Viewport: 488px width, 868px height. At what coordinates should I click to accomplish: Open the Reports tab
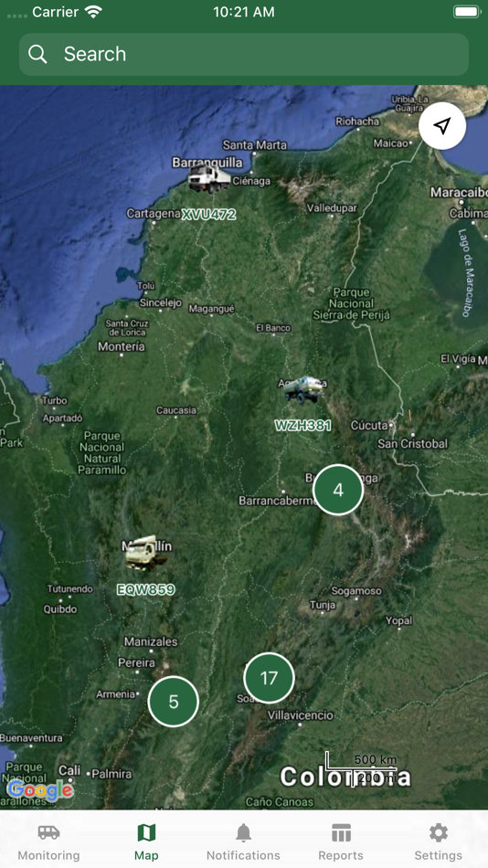pyautogui.click(x=341, y=842)
